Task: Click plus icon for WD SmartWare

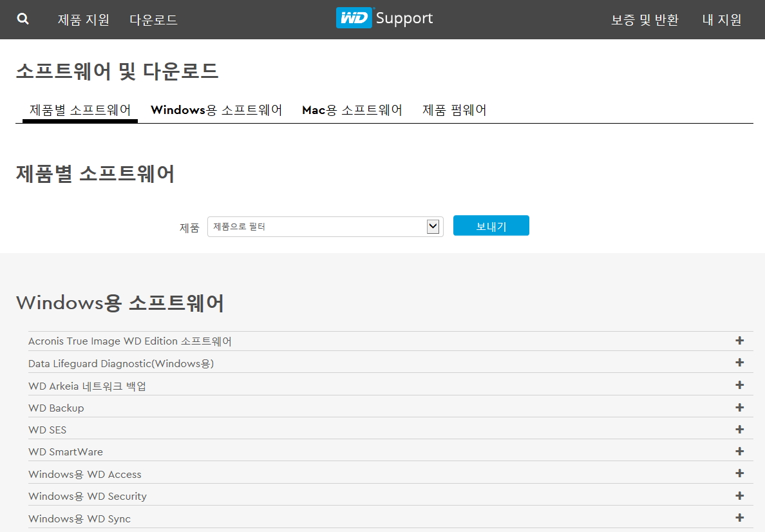Action: [739, 451]
